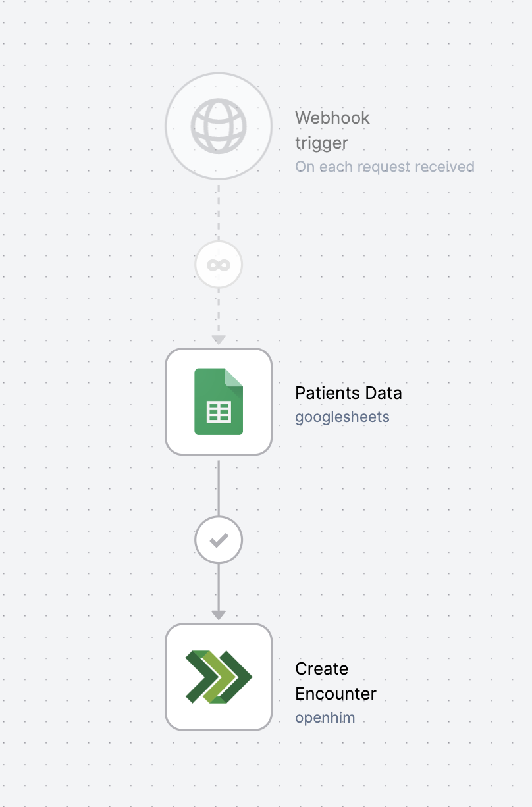532x807 pixels.
Task: Click the "openhim" adaptor label
Action: pyautogui.click(x=325, y=717)
